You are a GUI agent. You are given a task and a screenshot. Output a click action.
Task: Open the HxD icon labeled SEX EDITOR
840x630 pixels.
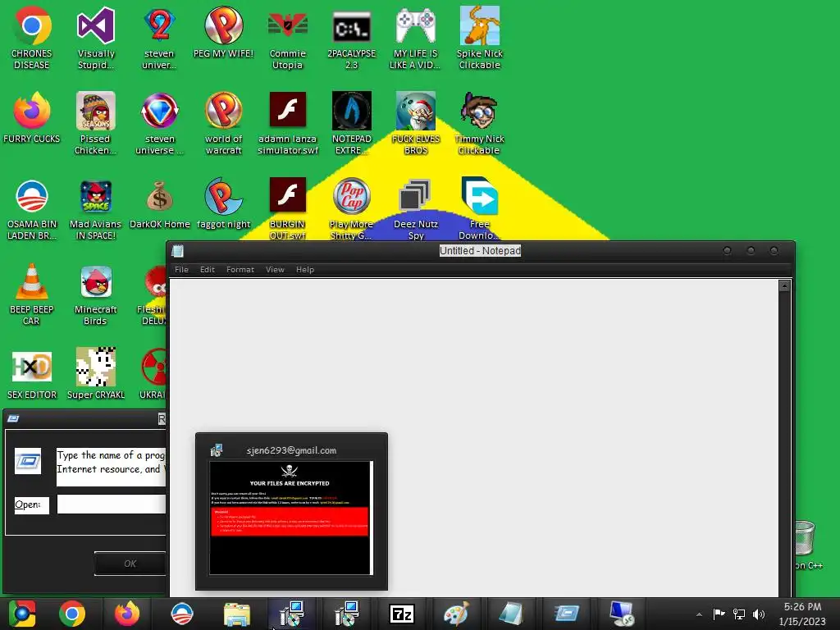[x=32, y=374]
